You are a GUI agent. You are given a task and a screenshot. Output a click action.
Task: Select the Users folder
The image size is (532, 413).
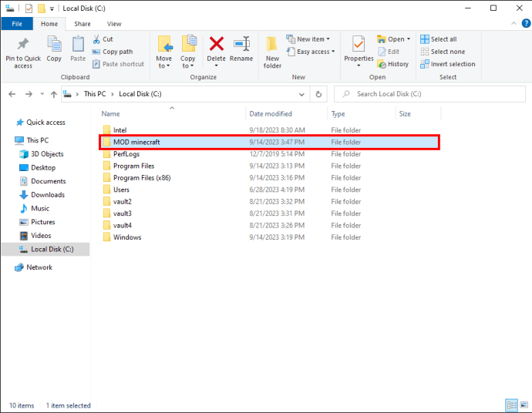(121, 190)
